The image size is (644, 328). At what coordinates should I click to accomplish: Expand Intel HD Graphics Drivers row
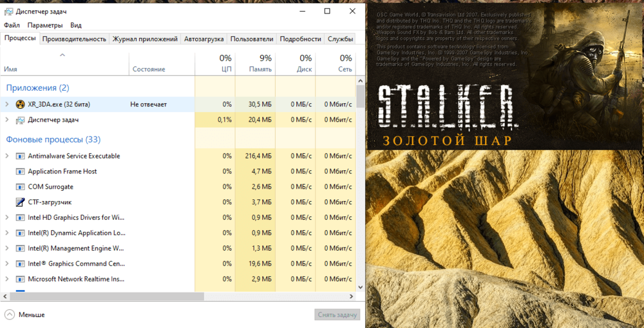(x=7, y=218)
